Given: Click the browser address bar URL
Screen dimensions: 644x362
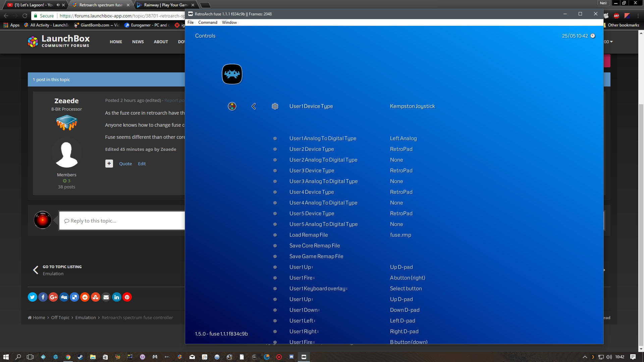Looking at the screenshot, I should (x=122, y=16).
